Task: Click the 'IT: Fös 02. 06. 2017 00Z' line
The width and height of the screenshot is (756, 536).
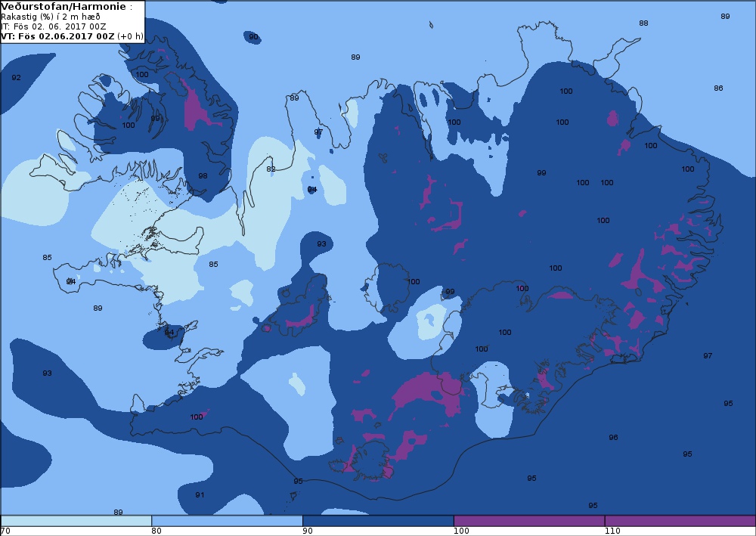Action: click(54, 26)
